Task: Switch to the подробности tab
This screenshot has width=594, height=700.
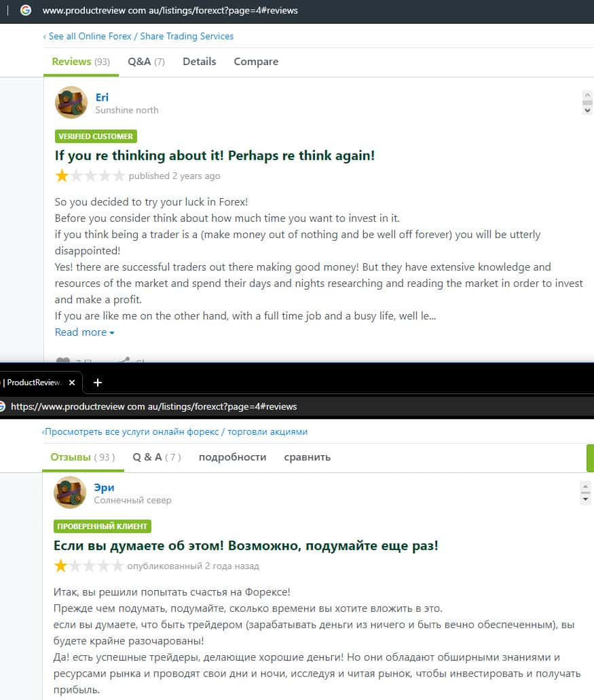Action: click(232, 457)
